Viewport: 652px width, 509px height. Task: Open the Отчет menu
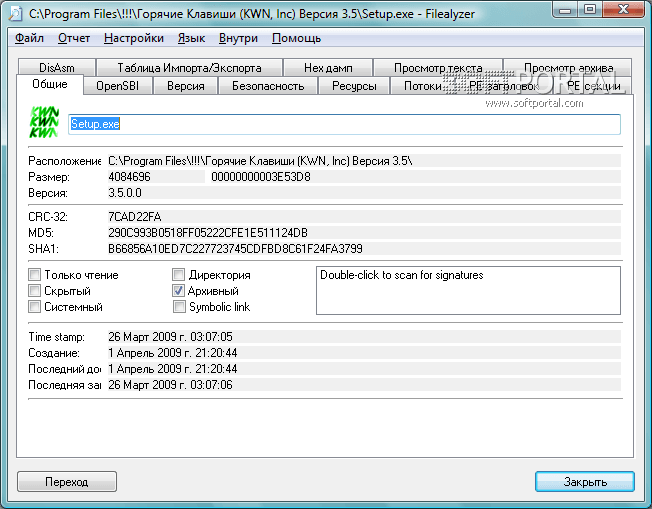point(74,38)
